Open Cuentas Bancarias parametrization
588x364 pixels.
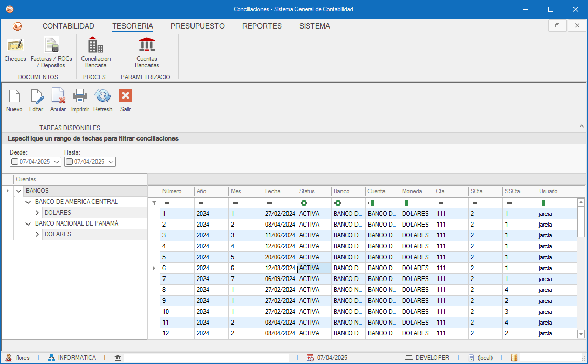click(147, 53)
